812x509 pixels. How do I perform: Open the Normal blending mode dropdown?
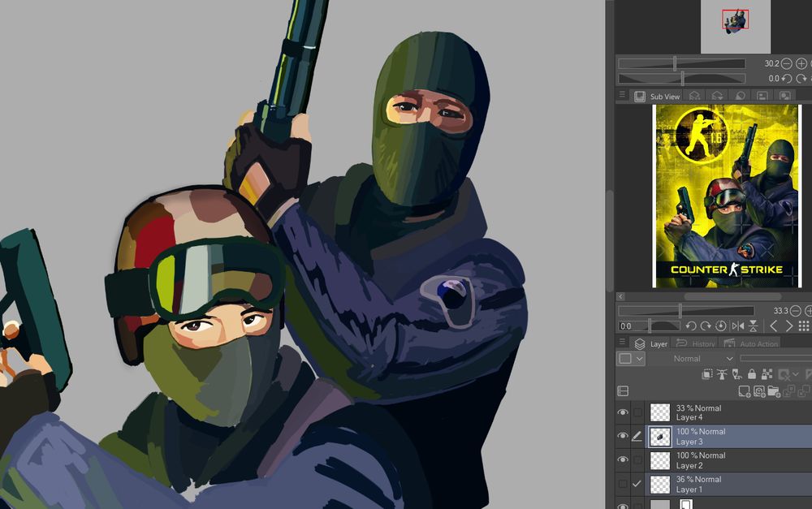692,359
